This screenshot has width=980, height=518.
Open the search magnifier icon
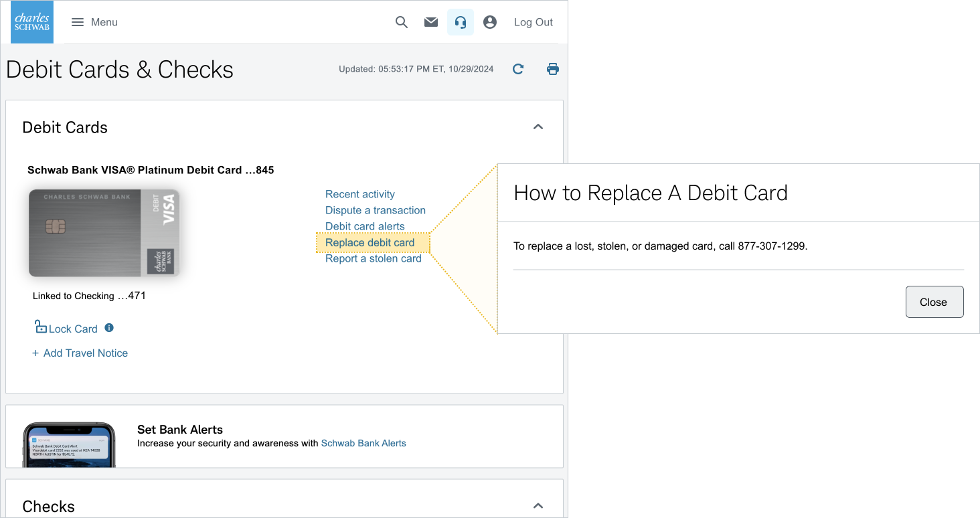402,22
